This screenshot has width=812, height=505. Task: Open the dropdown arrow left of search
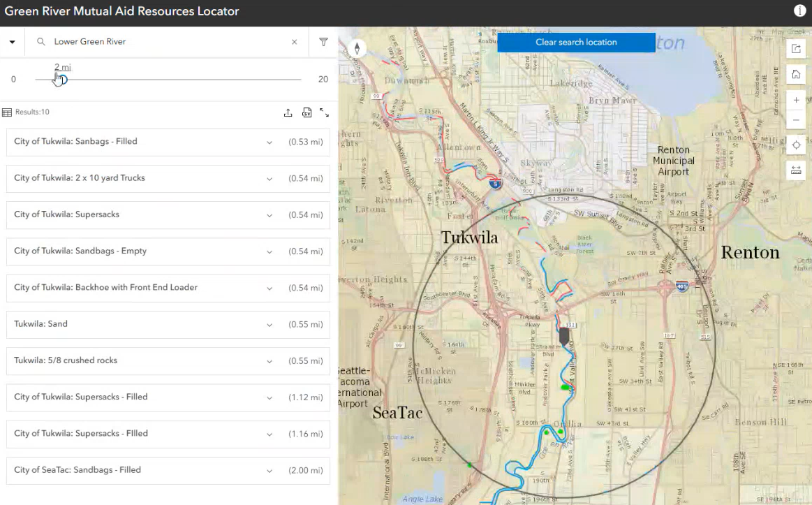12,41
